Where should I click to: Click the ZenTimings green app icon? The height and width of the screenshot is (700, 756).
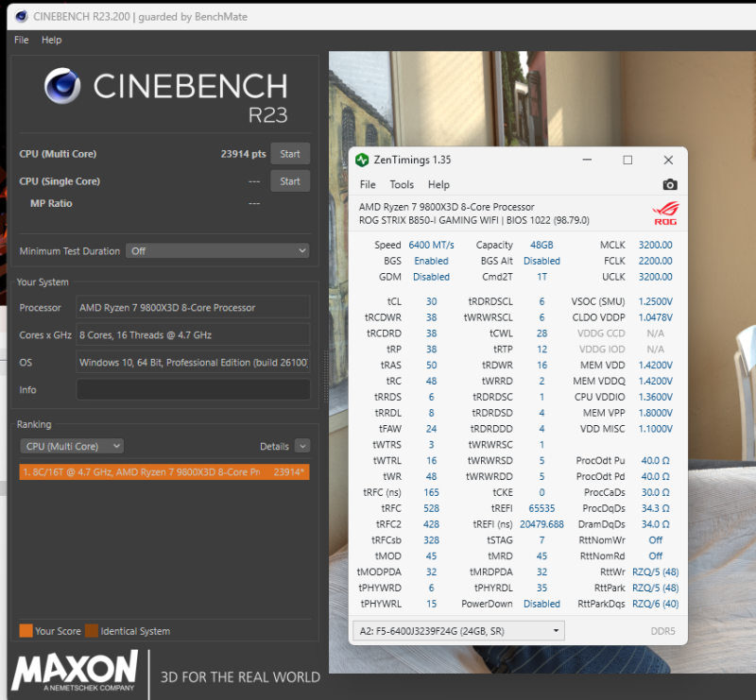point(362,160)
